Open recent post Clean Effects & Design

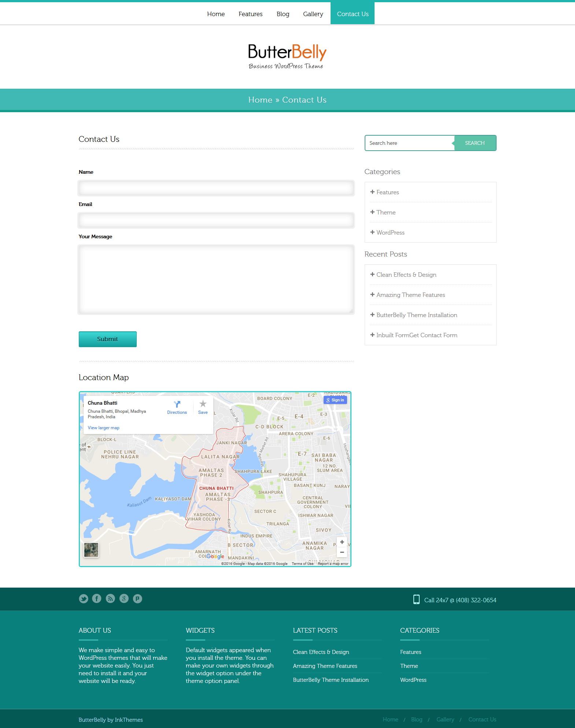[406, 275]
